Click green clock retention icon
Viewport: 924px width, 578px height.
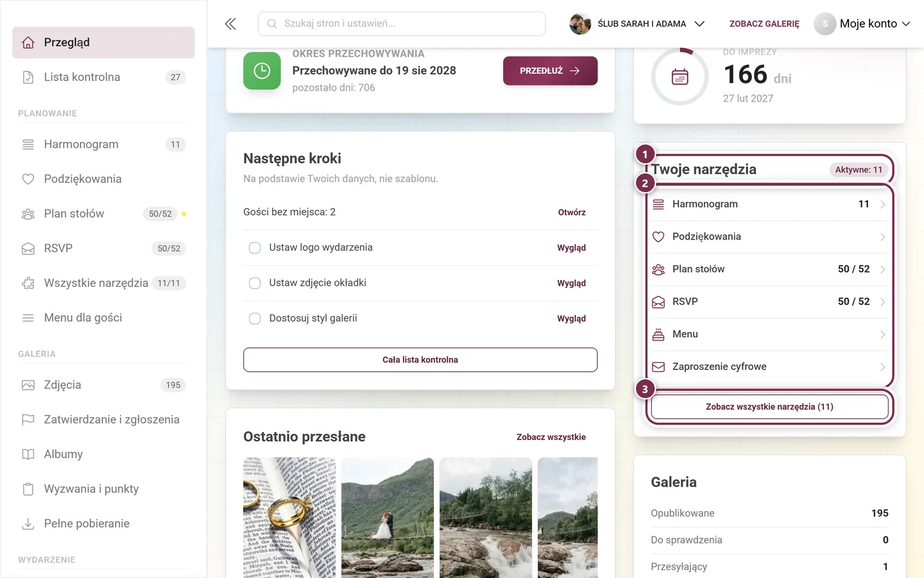point(262,71)
